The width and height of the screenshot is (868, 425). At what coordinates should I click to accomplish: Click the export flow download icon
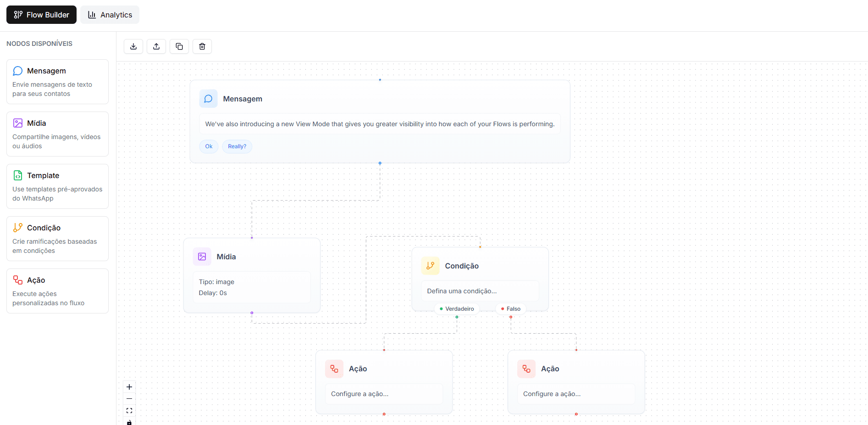[133, 46]
